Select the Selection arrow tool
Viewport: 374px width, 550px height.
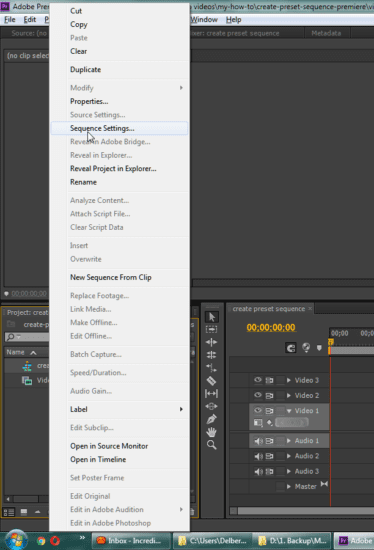[212, 317]
